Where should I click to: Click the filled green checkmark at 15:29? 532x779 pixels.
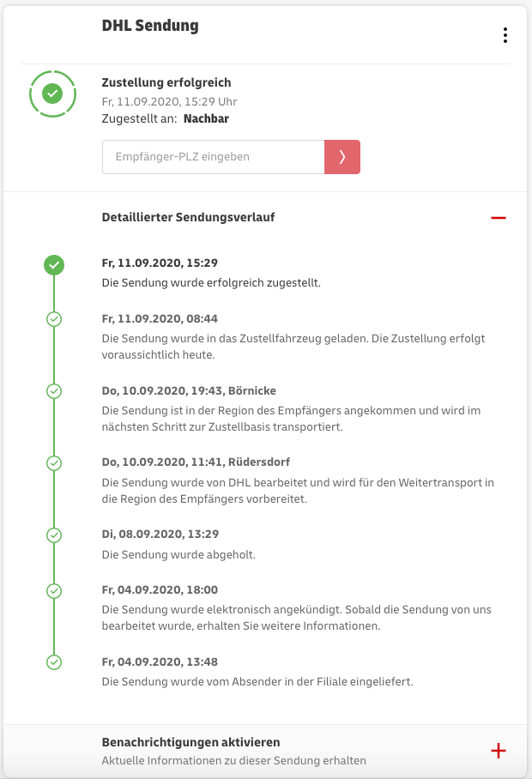pyautogui.click(x=54, y=264)
